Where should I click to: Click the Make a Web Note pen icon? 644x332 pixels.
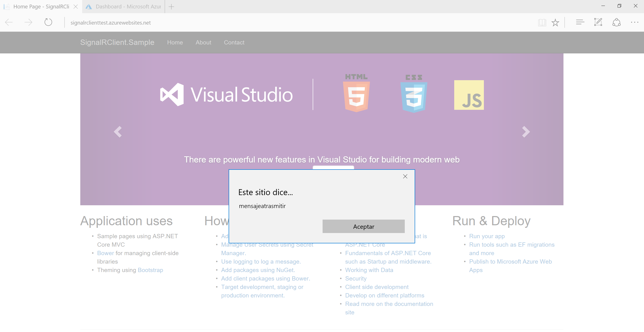pyautogui.click(x=598, y=23)
